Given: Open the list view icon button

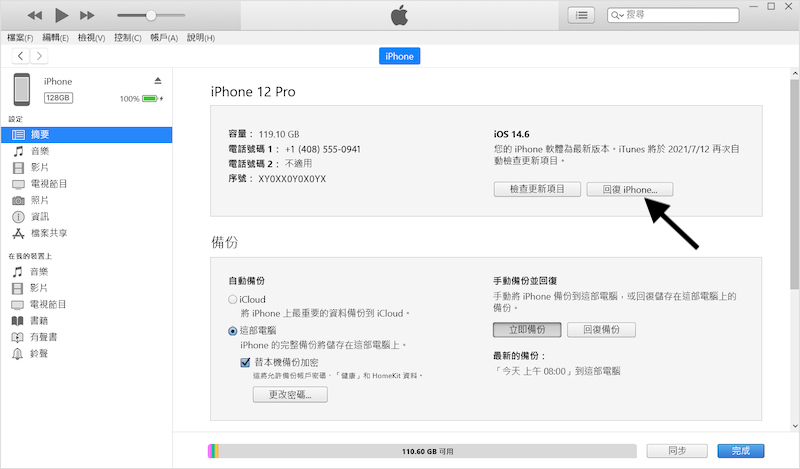Looking at the screenshot, I should (x=581, y=15).
